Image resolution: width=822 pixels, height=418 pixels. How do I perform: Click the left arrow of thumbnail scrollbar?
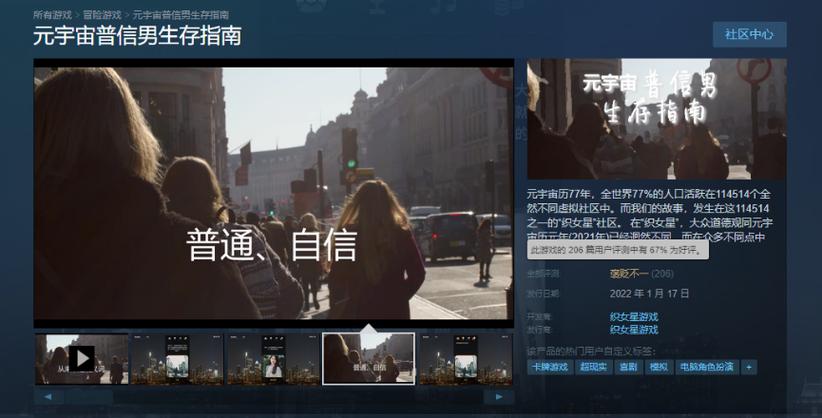[48, 396]
